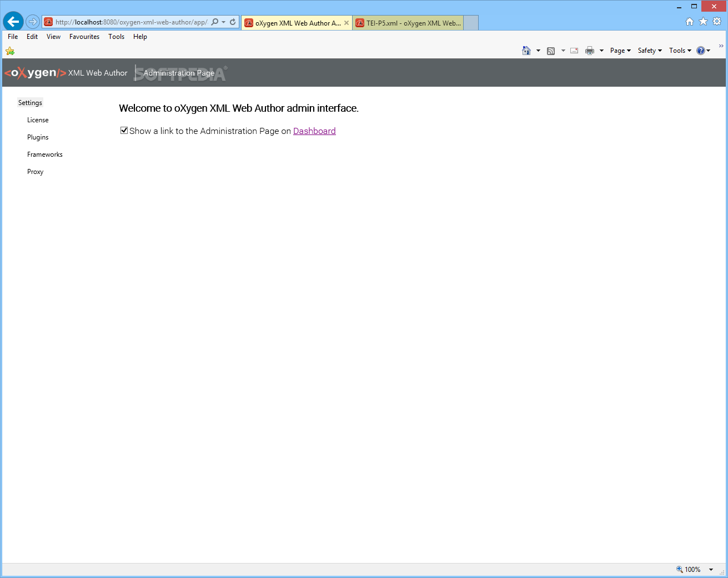Viewport: 728px width, 578px height.
Task: Click the Print printer icon
Action: click(590, 51)
